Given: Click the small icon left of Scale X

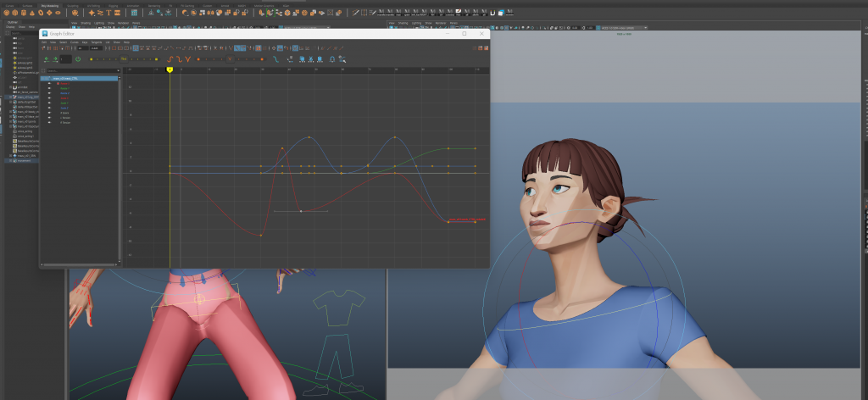Looking at the screenshot, I should click(49, 98).
